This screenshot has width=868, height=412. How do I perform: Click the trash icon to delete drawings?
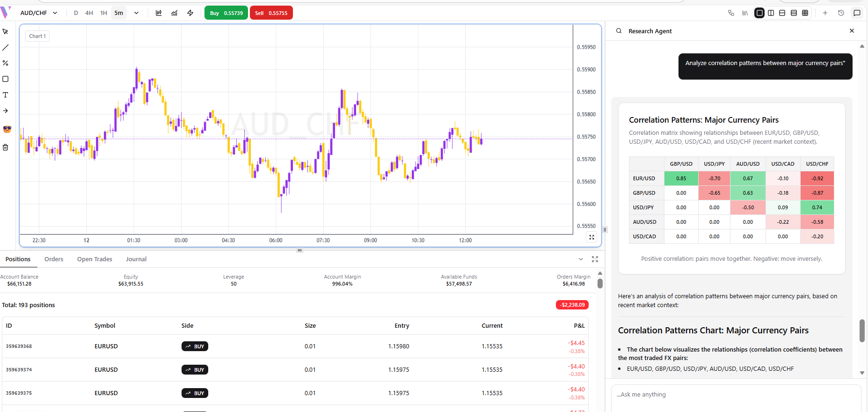6,147
